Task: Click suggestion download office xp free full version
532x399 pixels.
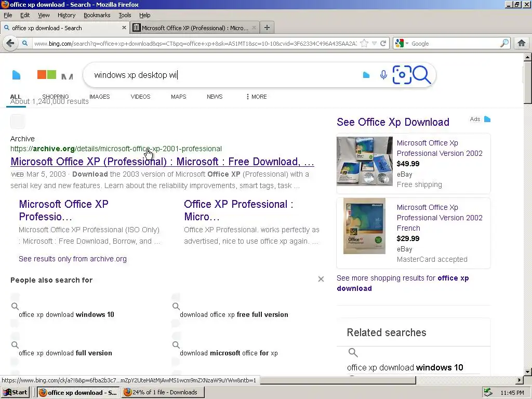Action: click(x=234, y=314)
